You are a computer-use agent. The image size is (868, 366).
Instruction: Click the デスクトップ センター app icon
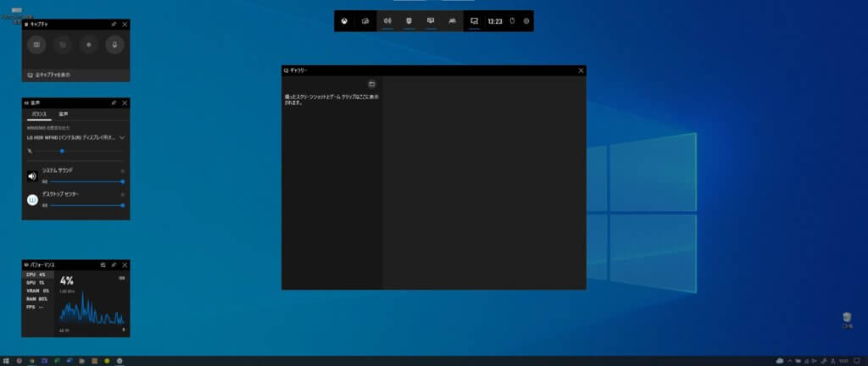click(33, 200)
